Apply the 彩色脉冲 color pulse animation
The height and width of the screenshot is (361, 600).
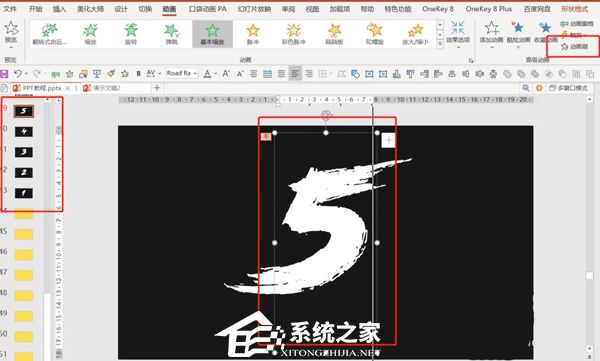click(293, 34)
